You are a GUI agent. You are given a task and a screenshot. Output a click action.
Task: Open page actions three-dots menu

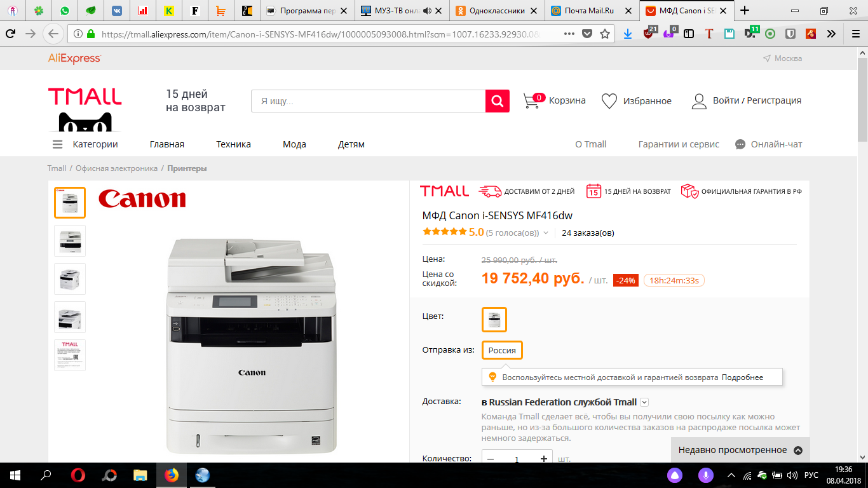click(x=569, y=34)
